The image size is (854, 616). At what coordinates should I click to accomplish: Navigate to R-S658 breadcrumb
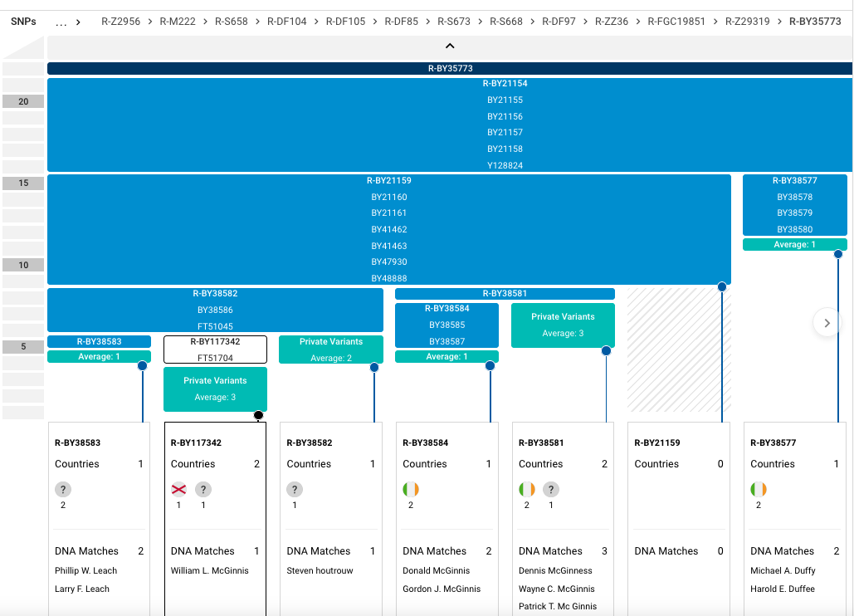click(x=231, y=22)
